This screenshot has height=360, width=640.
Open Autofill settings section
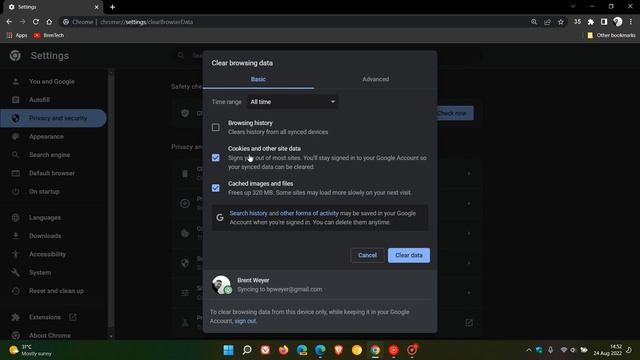(x=39, y=100)
